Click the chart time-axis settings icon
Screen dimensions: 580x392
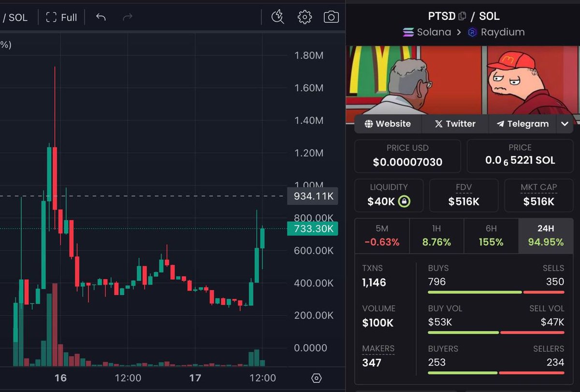point(317,378)
